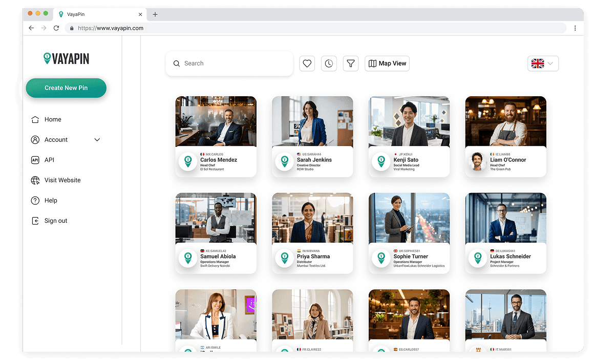Screen dimensions: 594x364
Task: Click Sign out in the sidebar
Action: point(55,220)
